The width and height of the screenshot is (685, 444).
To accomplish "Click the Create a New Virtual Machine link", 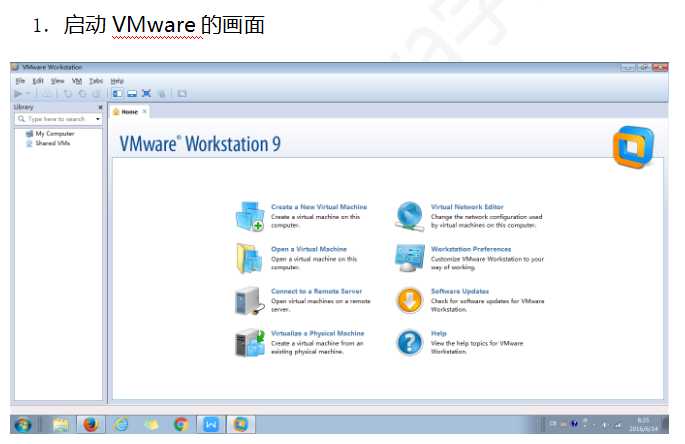I will pyautogui.click(x=319, y=207).
